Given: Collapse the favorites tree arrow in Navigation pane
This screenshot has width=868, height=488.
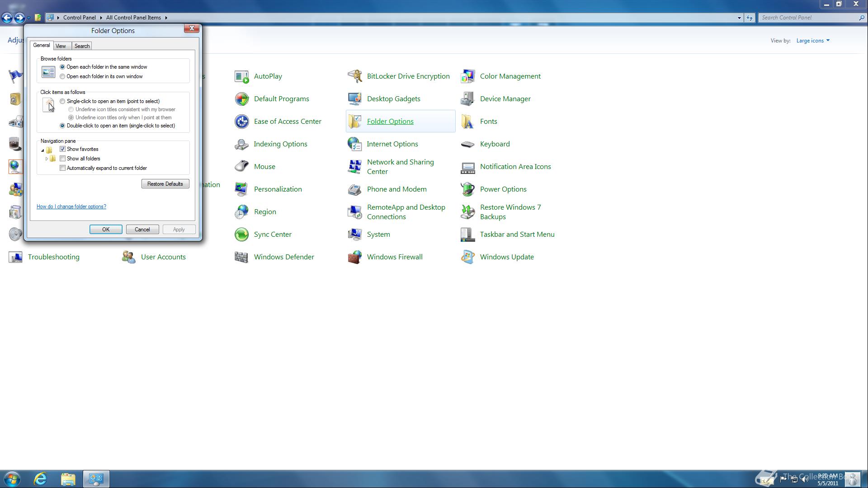Looking at the screenshot, I should (42, 150).
